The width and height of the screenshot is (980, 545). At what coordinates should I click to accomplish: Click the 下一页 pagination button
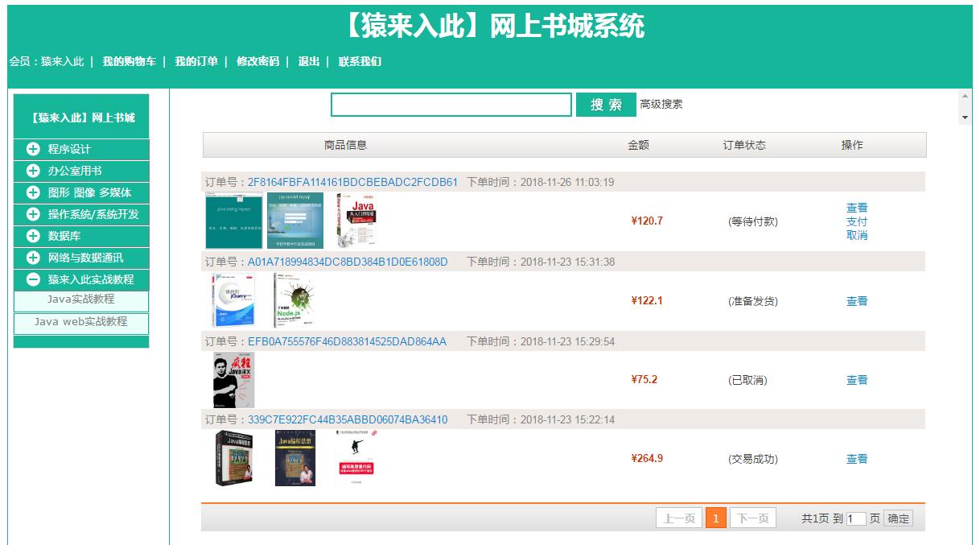pyautogui.click(x=752, y=518)
